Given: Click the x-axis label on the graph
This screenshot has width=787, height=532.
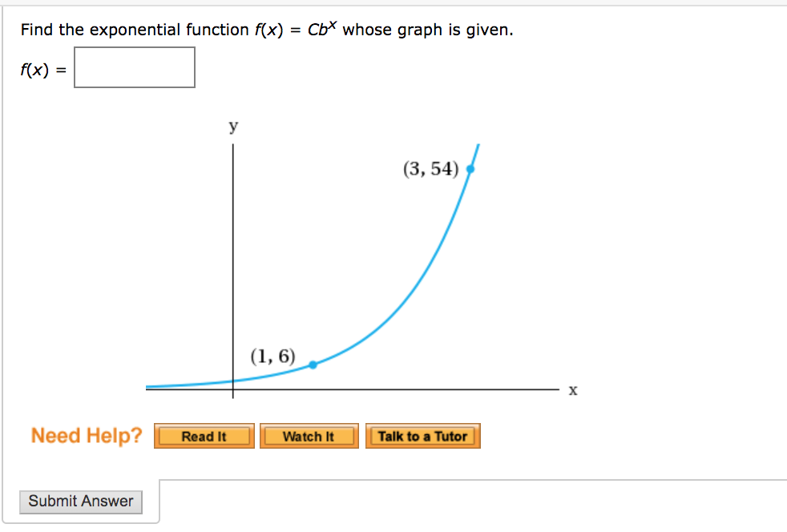Looking at the screenshot, I should point(572,391).
